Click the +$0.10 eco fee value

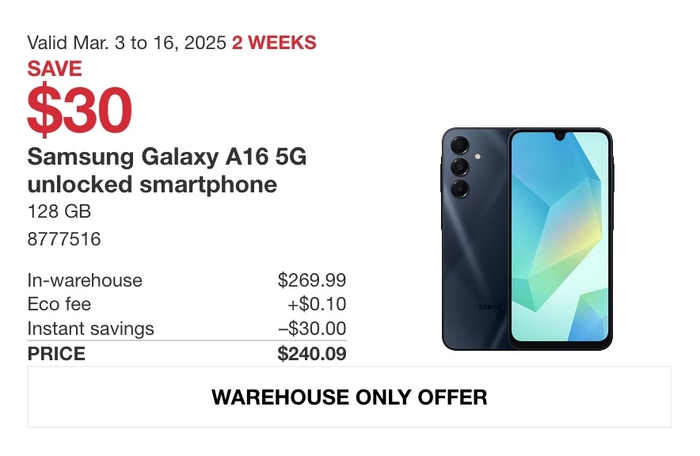(x=317, y=304)
